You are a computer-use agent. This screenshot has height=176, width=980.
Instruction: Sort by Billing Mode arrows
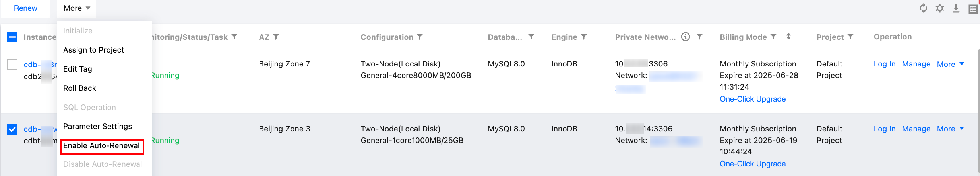788,37
